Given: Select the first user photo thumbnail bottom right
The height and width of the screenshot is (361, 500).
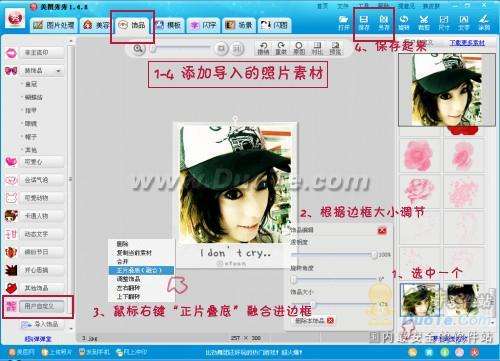Looking at the screenshot, I should coord(420,300).
